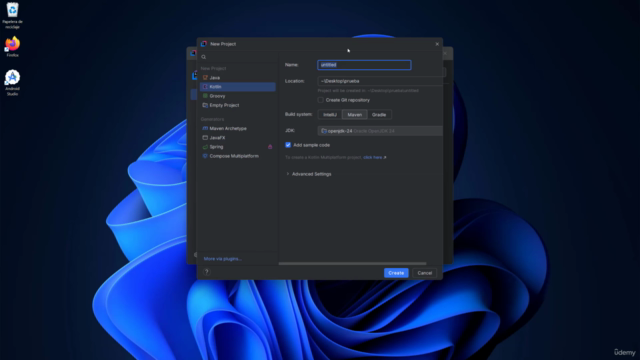
Task: Open the Firefox desktop shortcut
Action: point(12,47)
